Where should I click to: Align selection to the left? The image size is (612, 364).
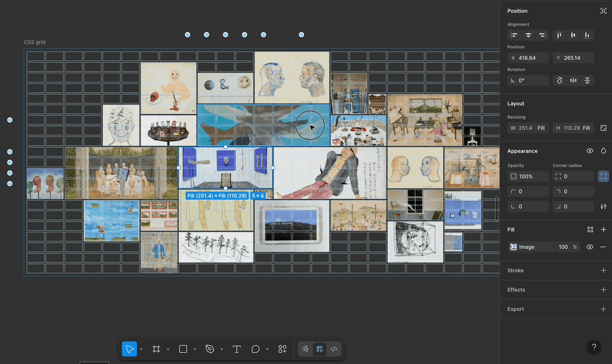[x=515, y=35]
